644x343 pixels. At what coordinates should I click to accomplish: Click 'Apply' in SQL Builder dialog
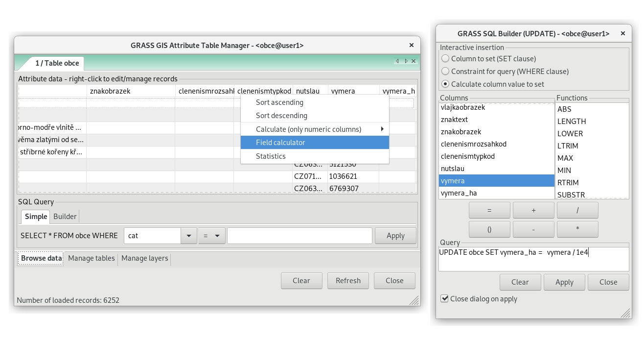(564, 282)
